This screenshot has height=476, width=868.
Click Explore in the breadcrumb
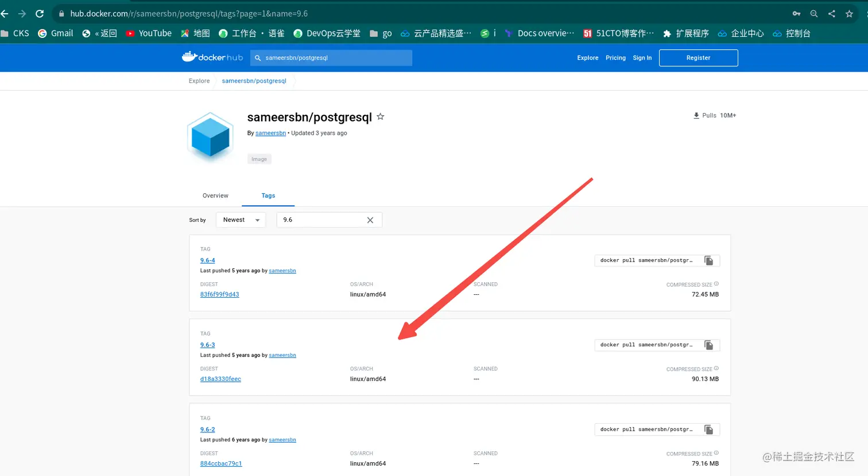[x=199, y=81]
